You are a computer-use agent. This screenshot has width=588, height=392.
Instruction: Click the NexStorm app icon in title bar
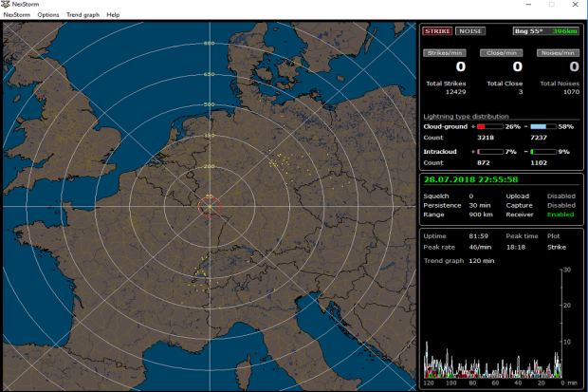click(x=6, y=4)
